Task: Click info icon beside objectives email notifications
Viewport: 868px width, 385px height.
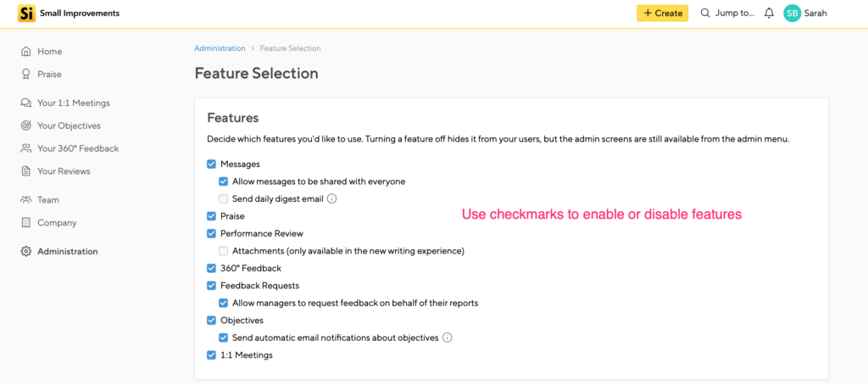Action: click(448, 338)
